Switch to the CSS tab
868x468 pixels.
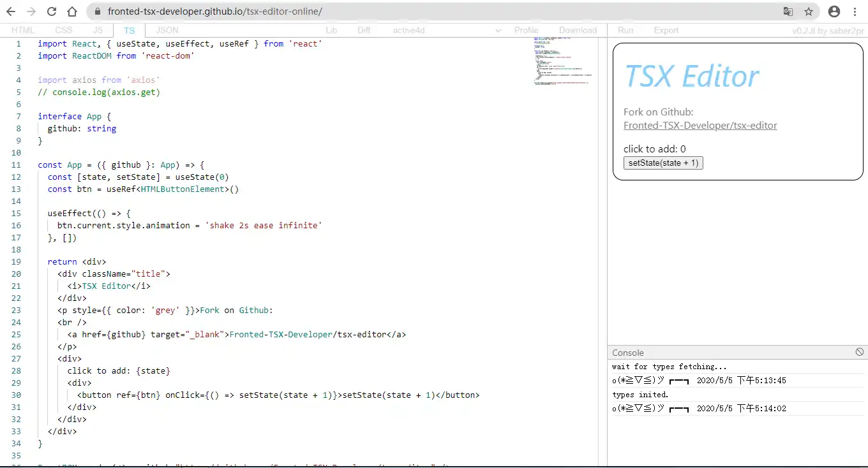click(x=63, y=30)
